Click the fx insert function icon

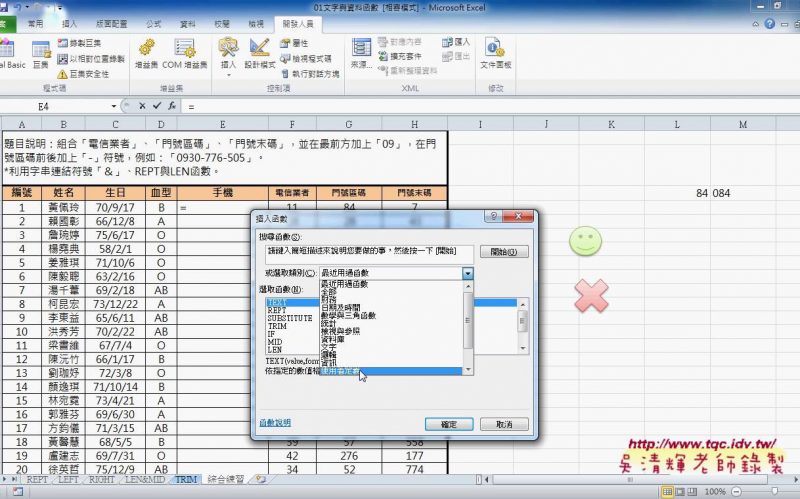[171, 105]
